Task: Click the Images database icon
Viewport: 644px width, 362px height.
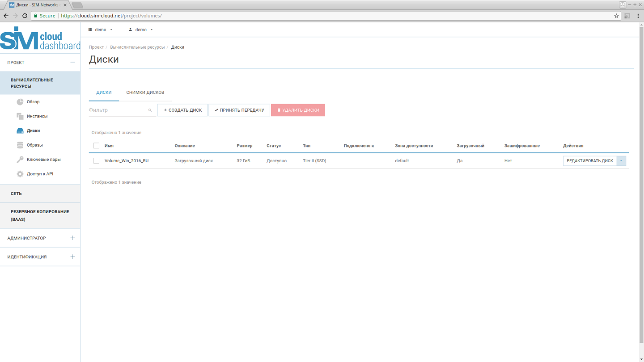Action: coord(20,145)
